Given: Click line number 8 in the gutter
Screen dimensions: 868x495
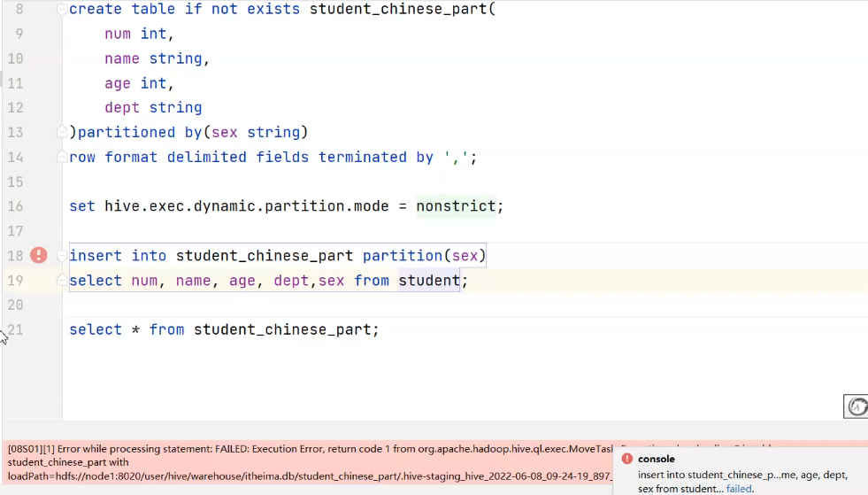Looking at the screenshot, I should [x=19, y=10].
